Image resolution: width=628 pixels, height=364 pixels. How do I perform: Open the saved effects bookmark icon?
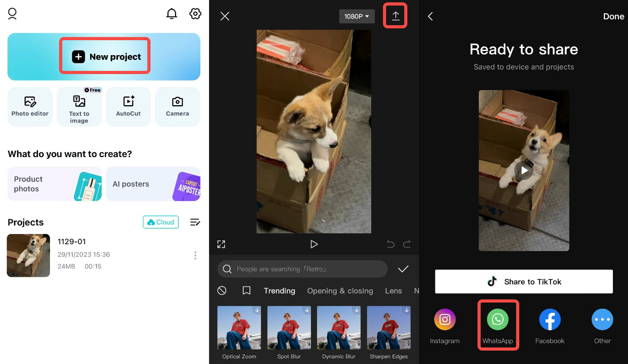click(247, 291)
